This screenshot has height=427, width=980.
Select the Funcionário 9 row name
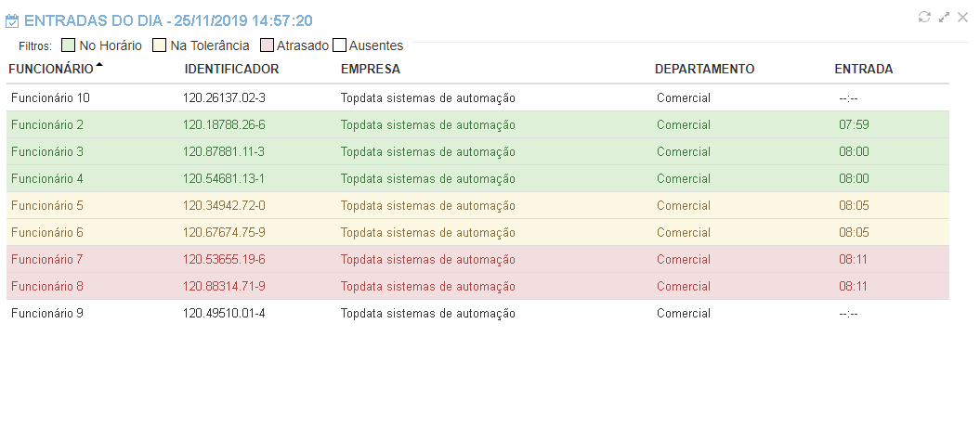click(47, 313)
